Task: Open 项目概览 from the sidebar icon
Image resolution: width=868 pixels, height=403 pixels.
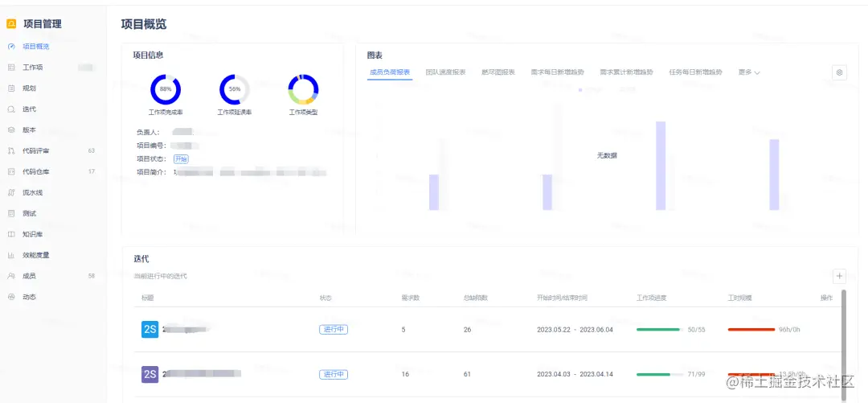Action: click(x=11, y=47)
